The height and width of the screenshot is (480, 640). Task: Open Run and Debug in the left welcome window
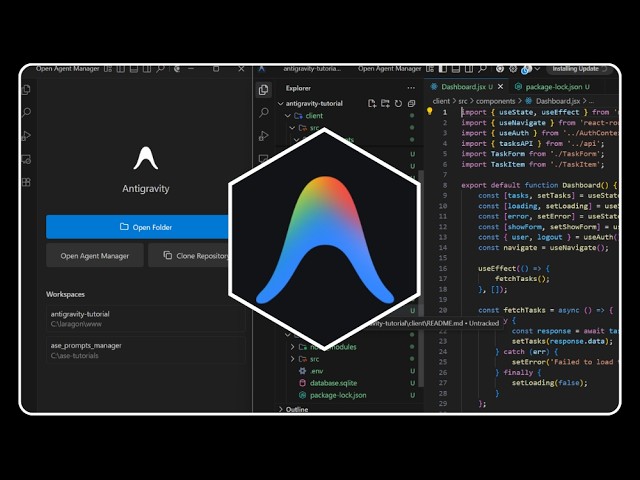[27, 136]
